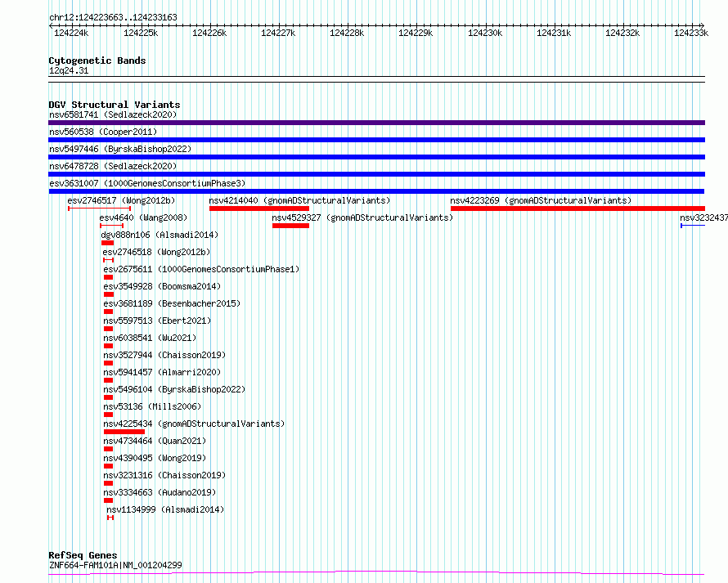The width and height of the screenshot is (728, 583).
Task: Click esv2746517 (Wong2012b) label
Action: (x=121, y=200)
